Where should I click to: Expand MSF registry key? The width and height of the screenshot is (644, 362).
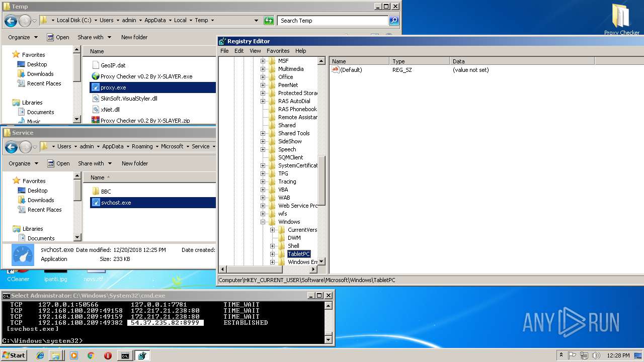[263, 61]
